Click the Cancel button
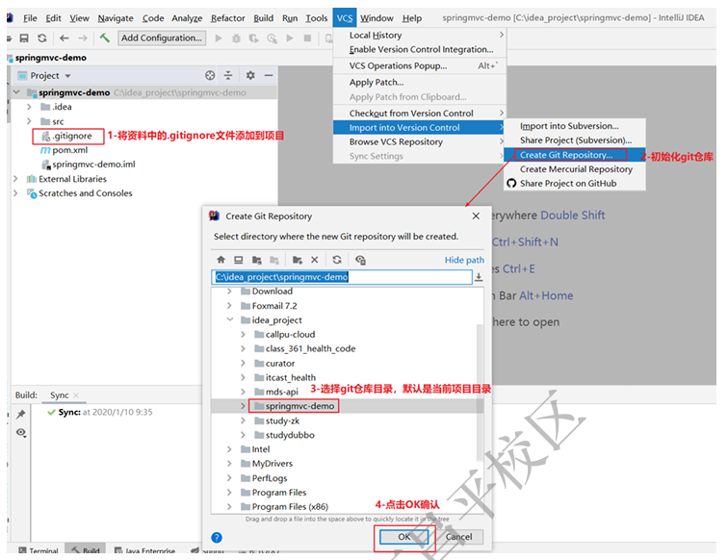 (x=458, y=537)
